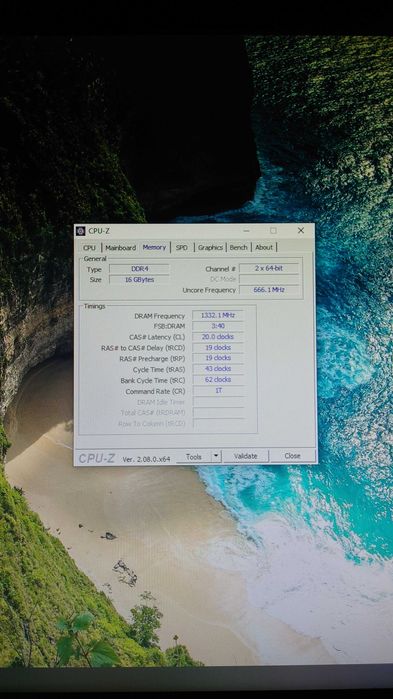Click the "Uncore Frequency" label

(209, 290)
